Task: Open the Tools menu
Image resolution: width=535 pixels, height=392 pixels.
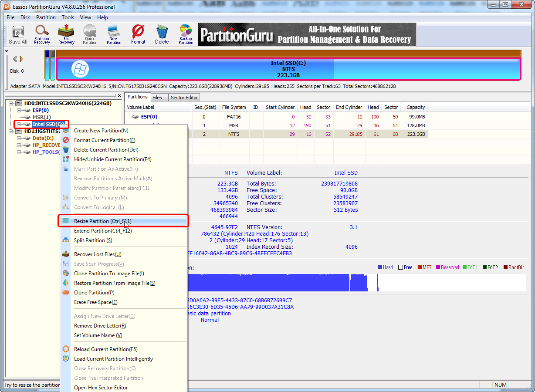Action: (68, 17)
